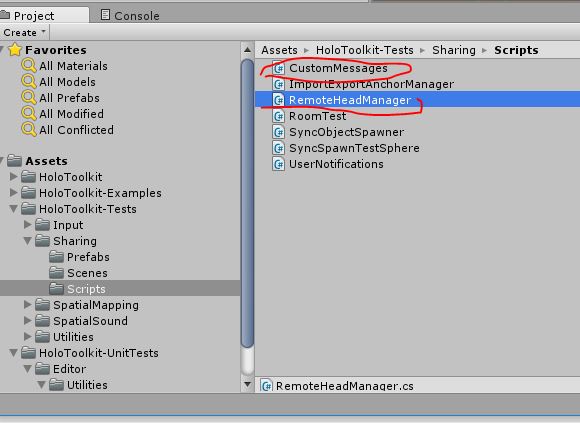Click the SyncObjectSpawner C# script icon
This screenshot has height=423, width=580.
(279, 132)
